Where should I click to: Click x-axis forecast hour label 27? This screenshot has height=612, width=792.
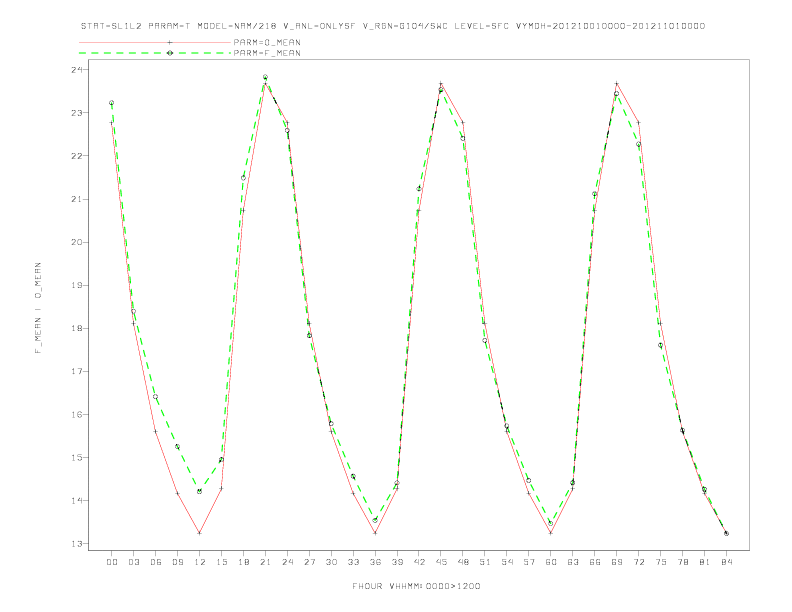point(309,562)
